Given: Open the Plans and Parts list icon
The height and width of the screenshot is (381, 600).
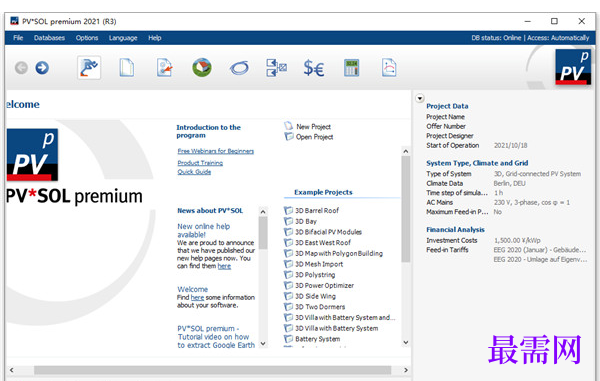Looking at the screenshot, I should pos(276,68).
